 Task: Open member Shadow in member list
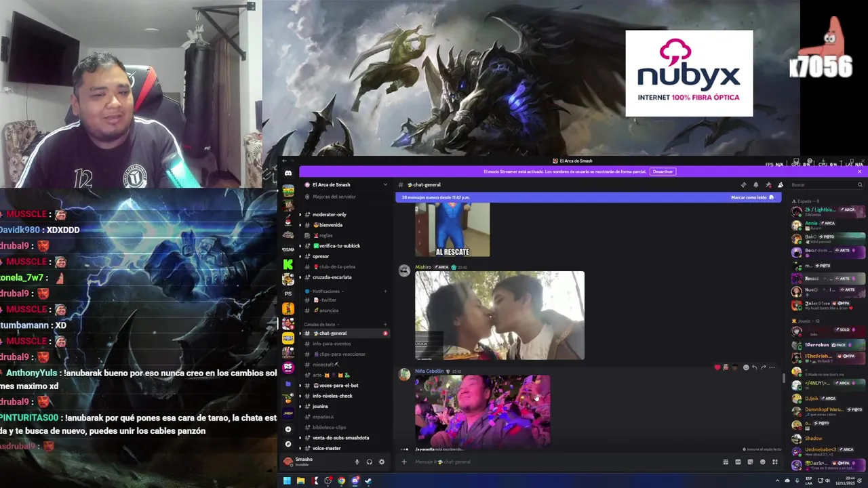(814, 439)
